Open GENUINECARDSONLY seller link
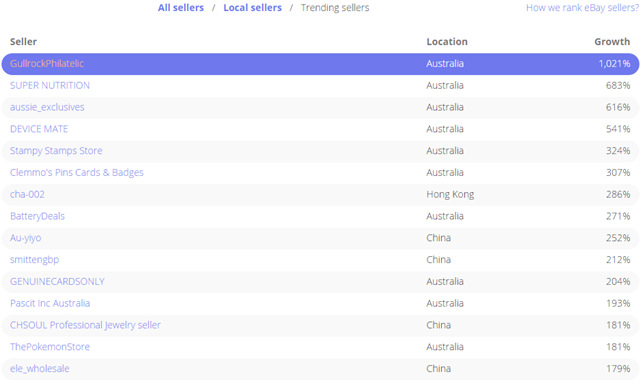This screenshot has width=640, height=380. [x=57, y=281]
